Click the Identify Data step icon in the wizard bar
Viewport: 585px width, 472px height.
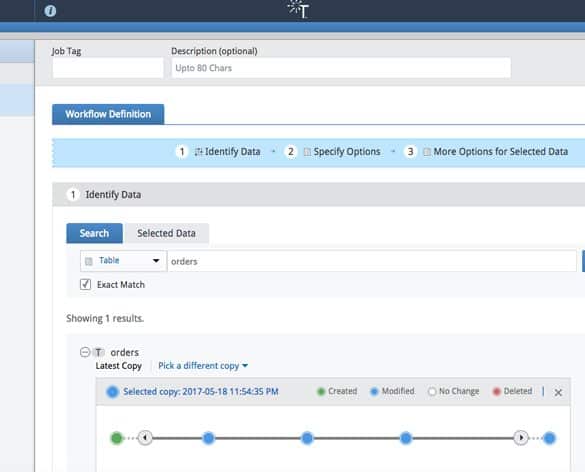click(198, 152)
